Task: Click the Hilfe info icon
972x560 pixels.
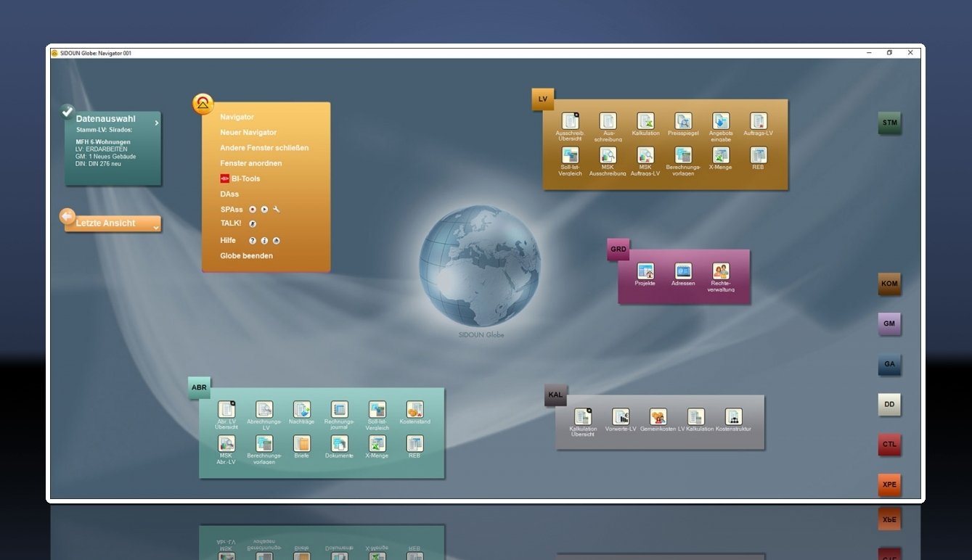Action: pos(264,241)
